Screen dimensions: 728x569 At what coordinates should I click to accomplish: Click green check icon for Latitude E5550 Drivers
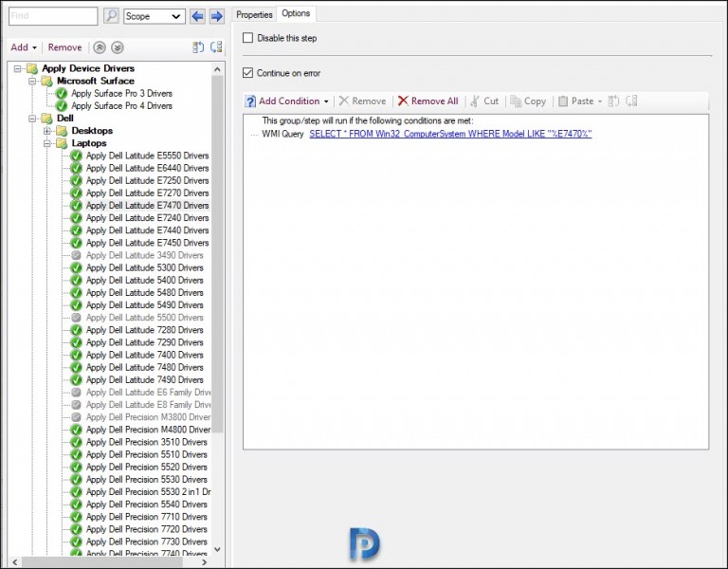[76, 156]
